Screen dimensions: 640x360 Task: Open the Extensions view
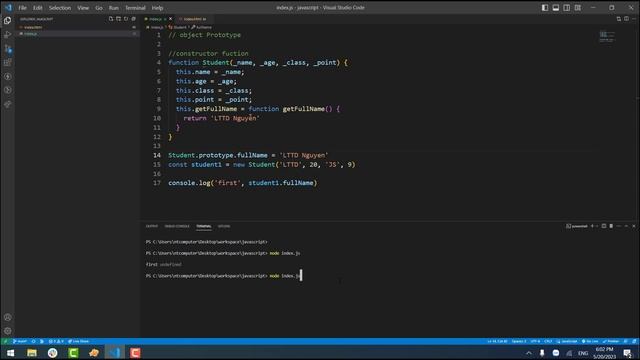click(7, 62)
